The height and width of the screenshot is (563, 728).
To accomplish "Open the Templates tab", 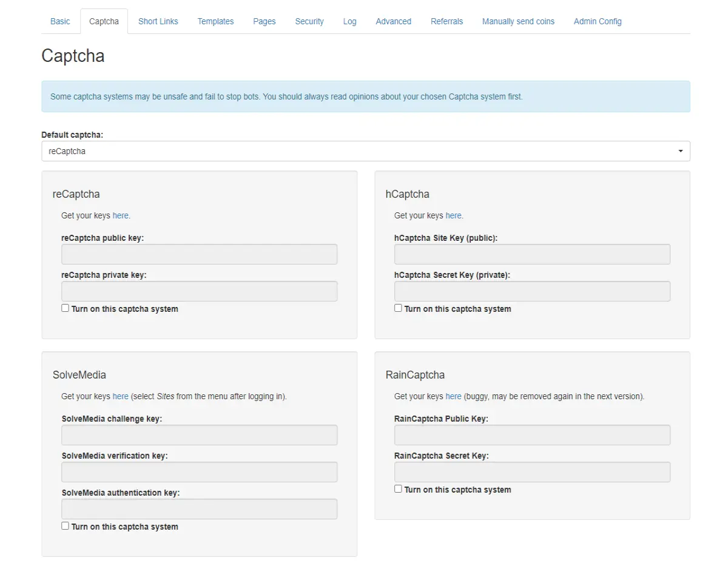I will [x=215, y=21].
